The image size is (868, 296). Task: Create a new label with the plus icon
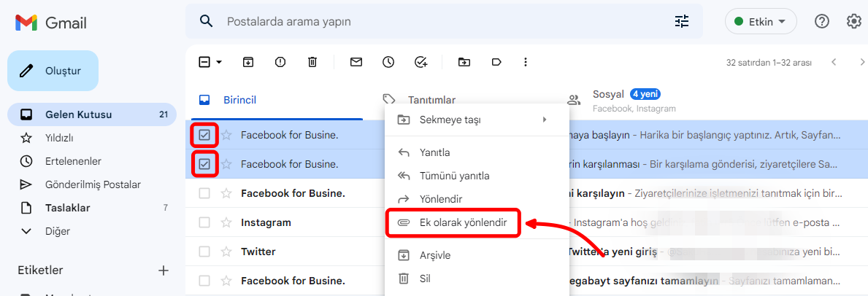coord(164,270)
